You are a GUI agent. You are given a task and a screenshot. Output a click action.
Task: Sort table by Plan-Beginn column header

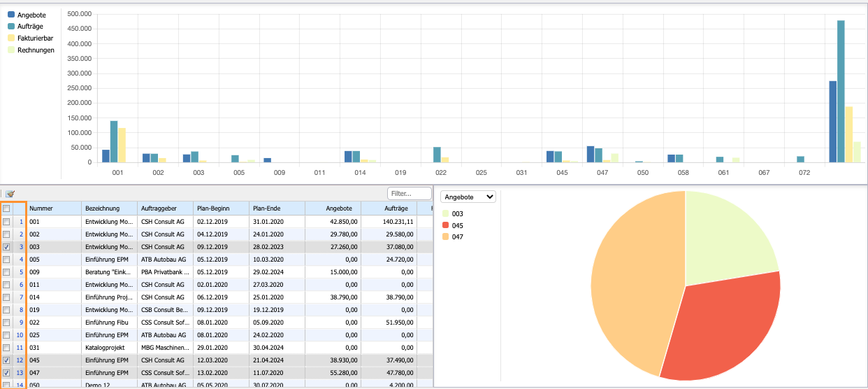pos(221,208)
